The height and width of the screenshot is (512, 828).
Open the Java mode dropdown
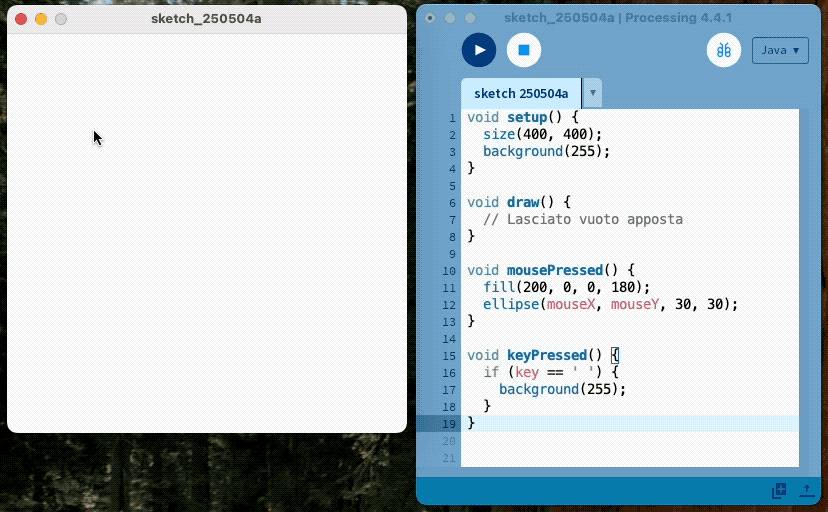tap(780, 50)
